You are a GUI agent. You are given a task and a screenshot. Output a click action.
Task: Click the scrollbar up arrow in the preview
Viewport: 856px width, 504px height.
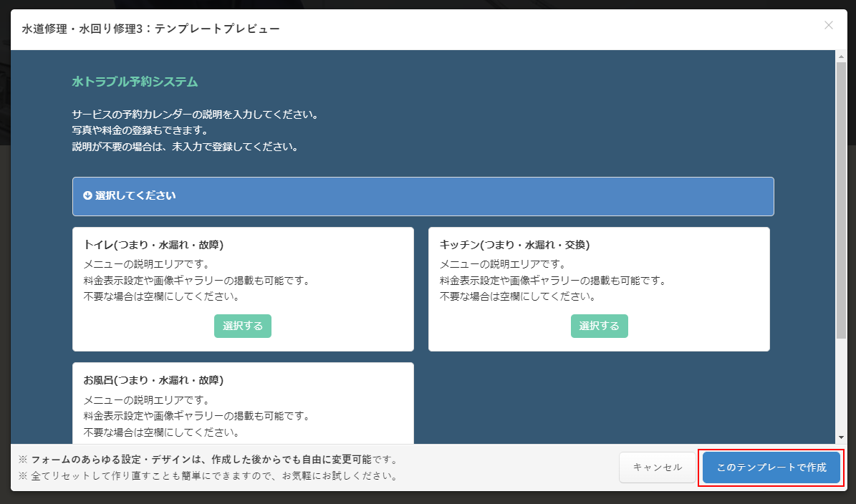(x=840, y=56)
